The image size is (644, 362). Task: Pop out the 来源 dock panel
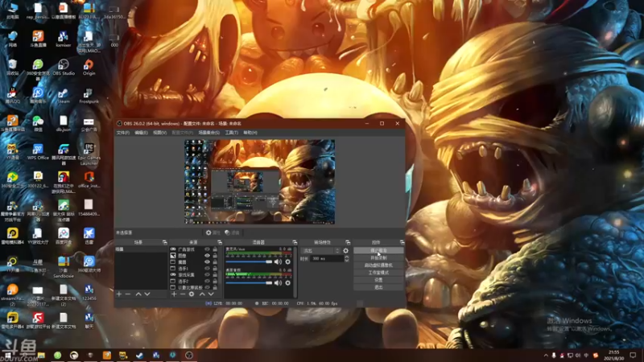[x=219, y=243]
